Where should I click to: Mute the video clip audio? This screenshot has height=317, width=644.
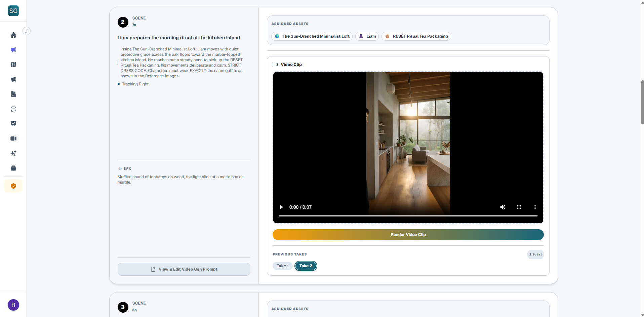click(x=503, y=207)
